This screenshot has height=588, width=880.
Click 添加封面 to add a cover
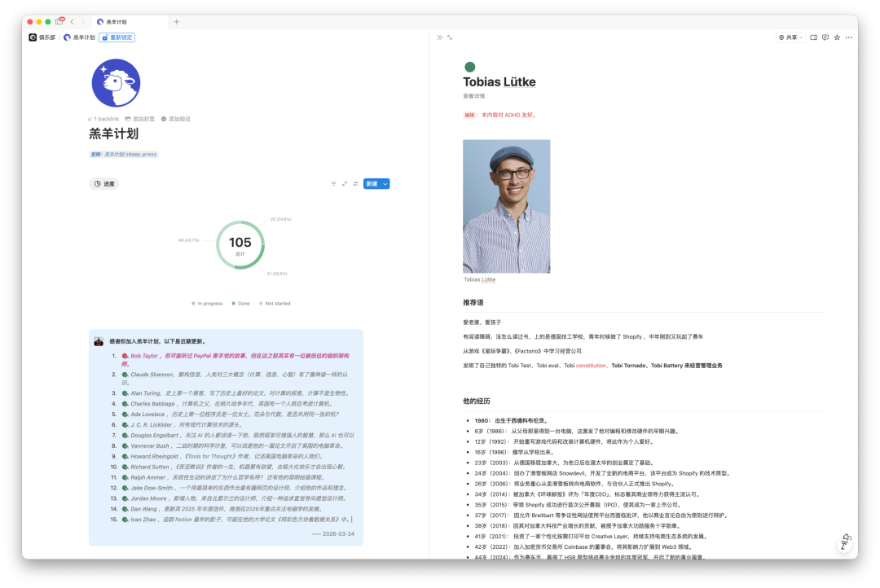140,119
